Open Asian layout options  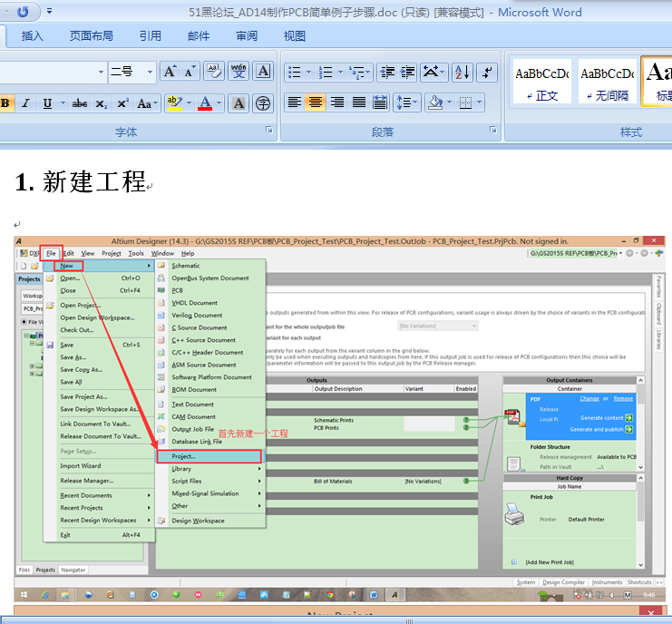tap(433, 72)
